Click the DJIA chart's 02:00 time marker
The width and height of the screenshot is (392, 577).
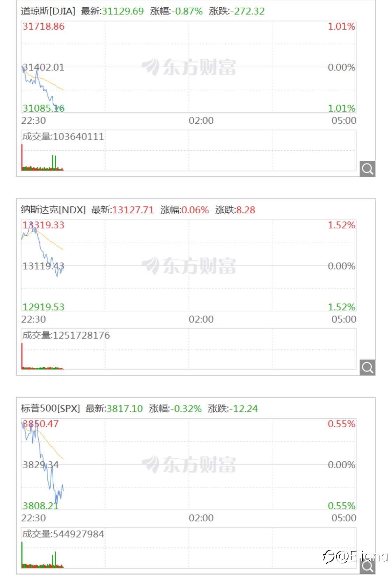201,121
